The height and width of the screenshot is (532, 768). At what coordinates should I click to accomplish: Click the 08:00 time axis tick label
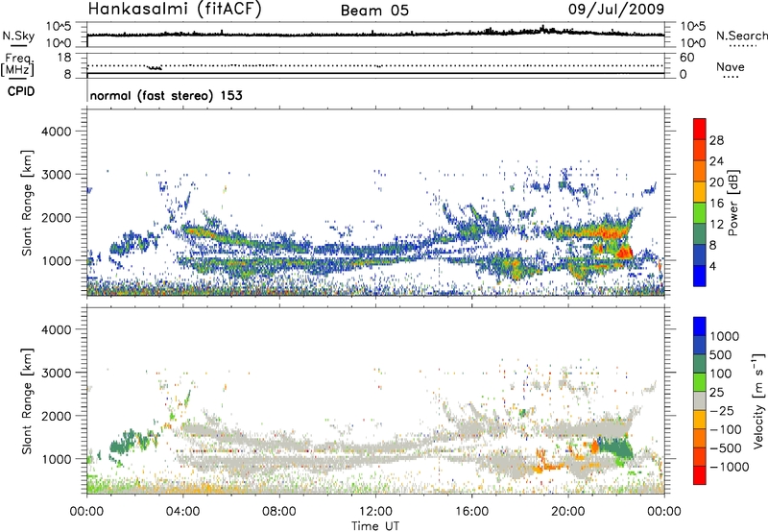(x=279, y=512)
